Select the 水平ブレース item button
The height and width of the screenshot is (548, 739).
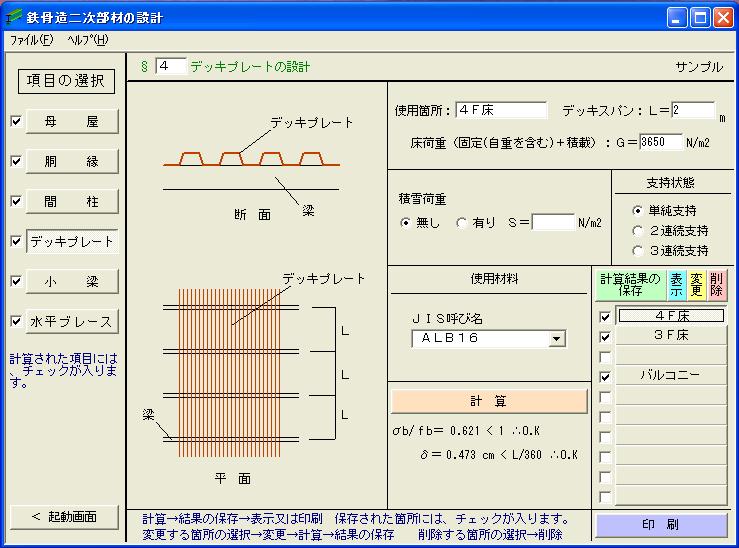tap(72, 322)
